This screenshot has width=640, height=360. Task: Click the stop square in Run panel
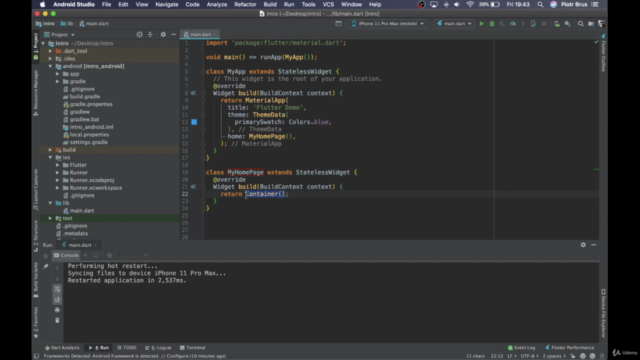(46, 256)
